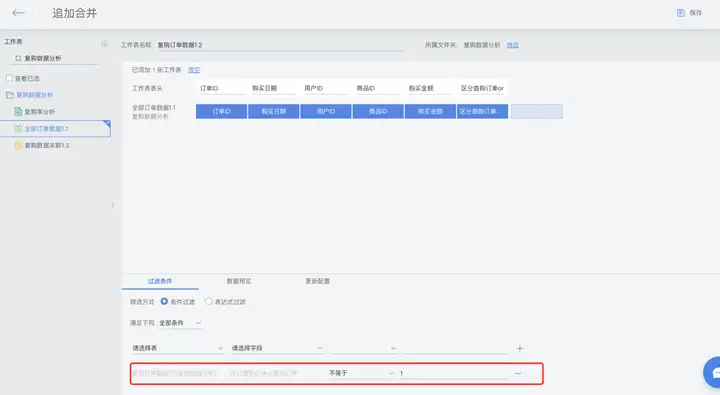The image size is (720, 395).
Task: Click the condition value field containing 1
Action: [x=454, y=373]
